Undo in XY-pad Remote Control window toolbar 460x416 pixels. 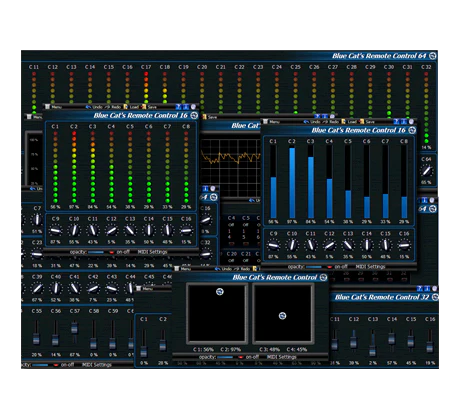(223, 269)
